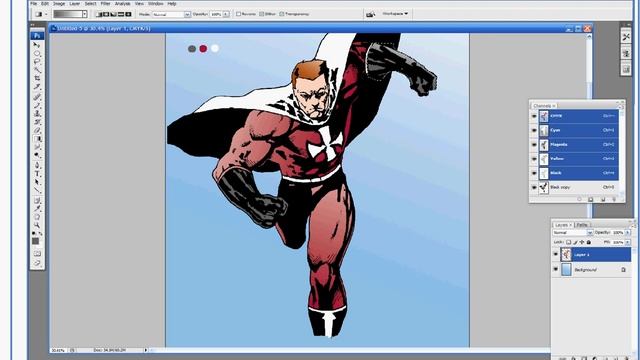Click the gradient preview bar
The height and width of the screenshot is (360, 640).
(x=68, y=14)
